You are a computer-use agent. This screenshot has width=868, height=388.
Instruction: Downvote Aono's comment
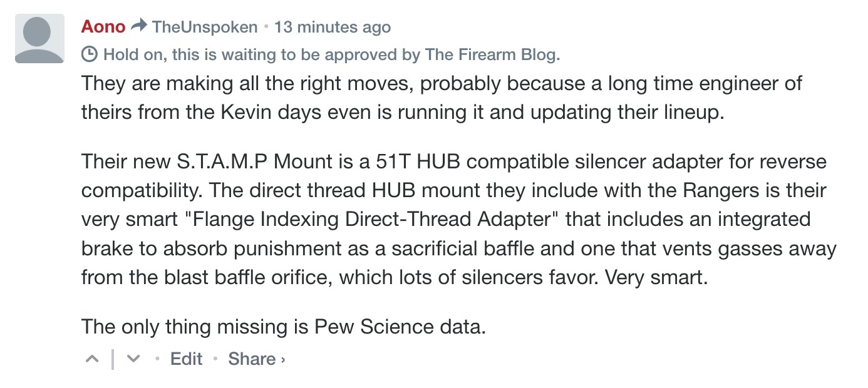[133, 359]
